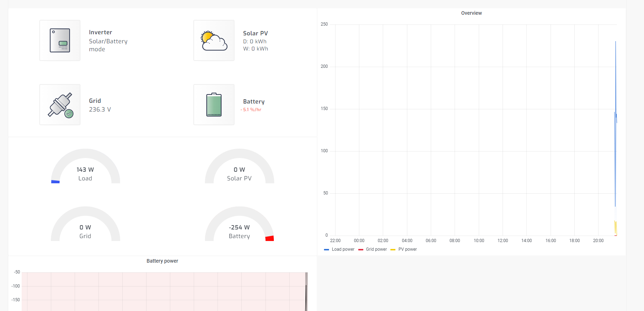Toggle PV power series in legend
The height and width of the screenshot is (311, 644).
(407, 249)
